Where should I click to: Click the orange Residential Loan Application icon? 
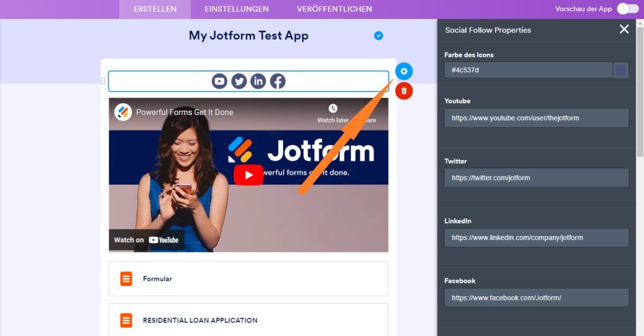(126, 320)
